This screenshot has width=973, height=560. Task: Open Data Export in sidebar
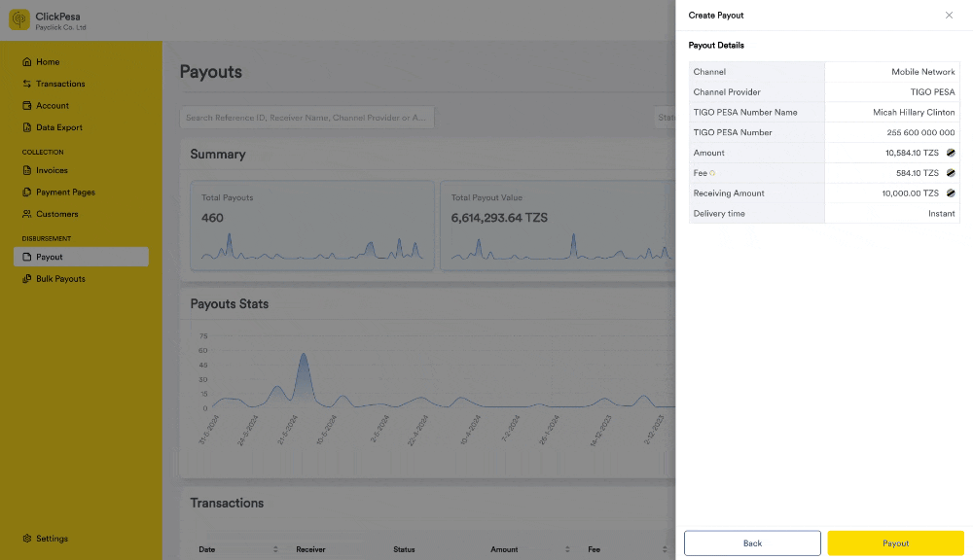click(x=53, y=127)
